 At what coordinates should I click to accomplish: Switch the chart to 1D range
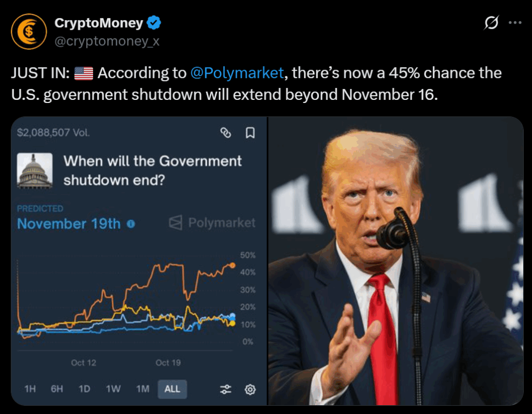pos(84,389)
